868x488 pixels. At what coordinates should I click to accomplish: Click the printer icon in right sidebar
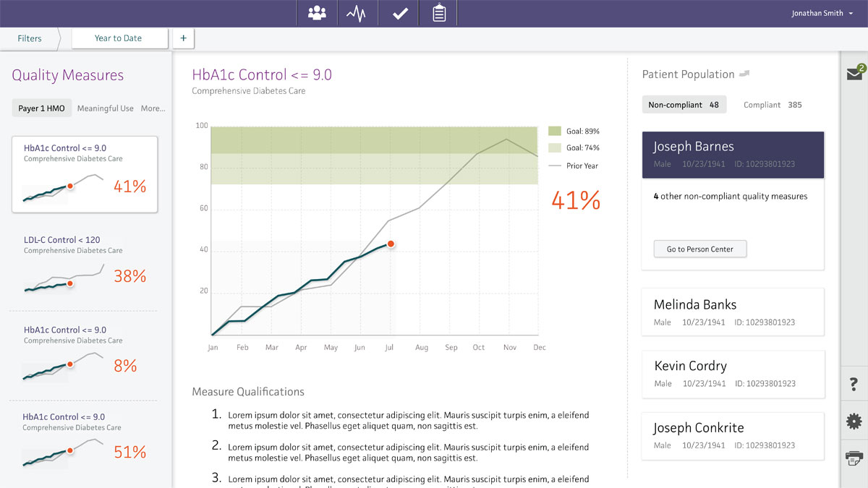[x=854, y=457]
